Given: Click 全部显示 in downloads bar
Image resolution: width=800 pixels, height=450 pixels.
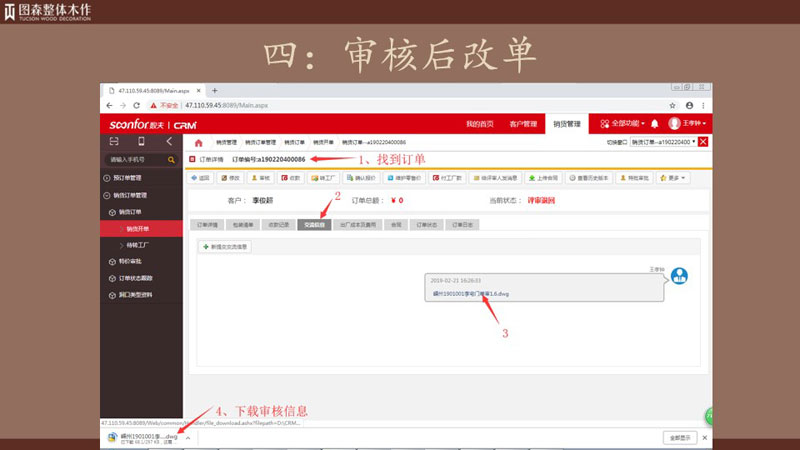Looking at the screenshot, I should [679, 437].
